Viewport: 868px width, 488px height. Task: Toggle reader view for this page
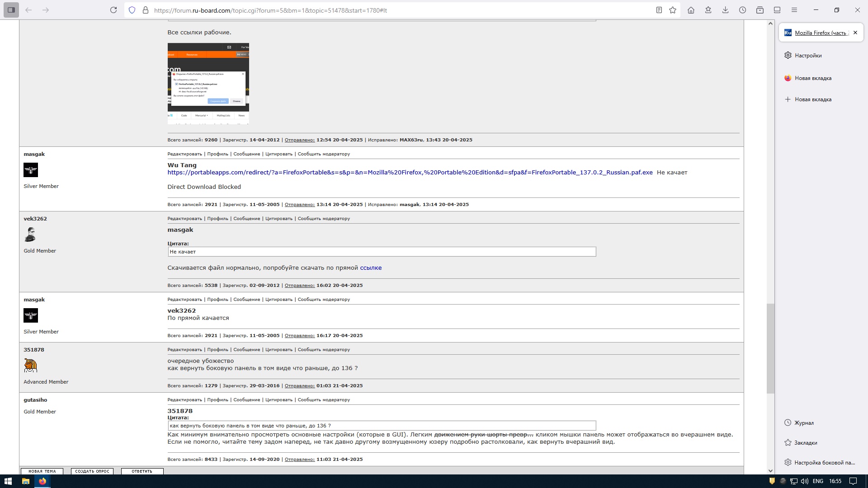659,10
